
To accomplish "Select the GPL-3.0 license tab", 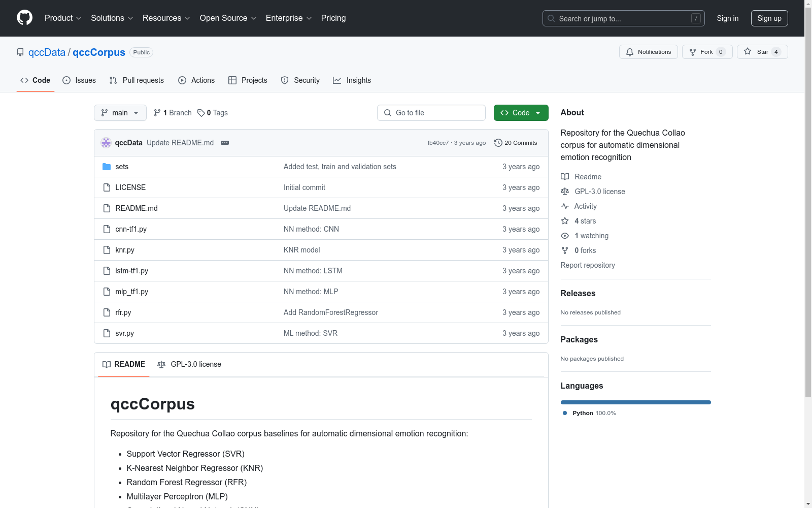I will [189, 364].
